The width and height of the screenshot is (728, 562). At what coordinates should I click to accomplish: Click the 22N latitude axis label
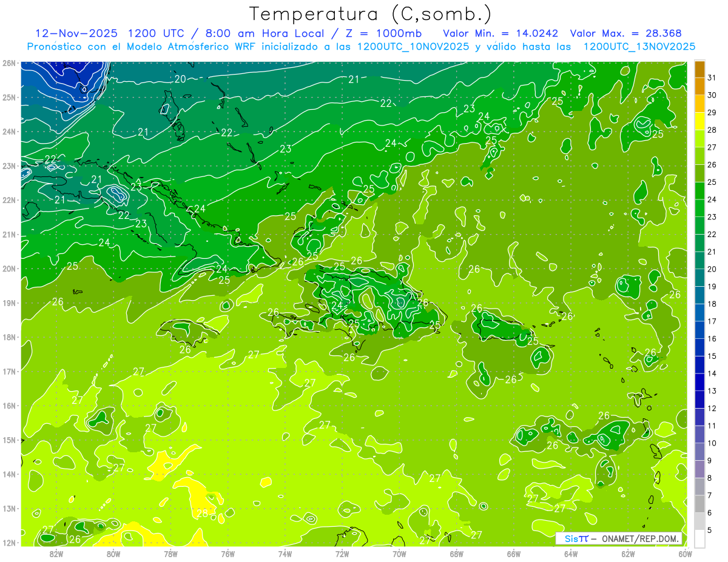pyautogui.click(x=9, y=200)
